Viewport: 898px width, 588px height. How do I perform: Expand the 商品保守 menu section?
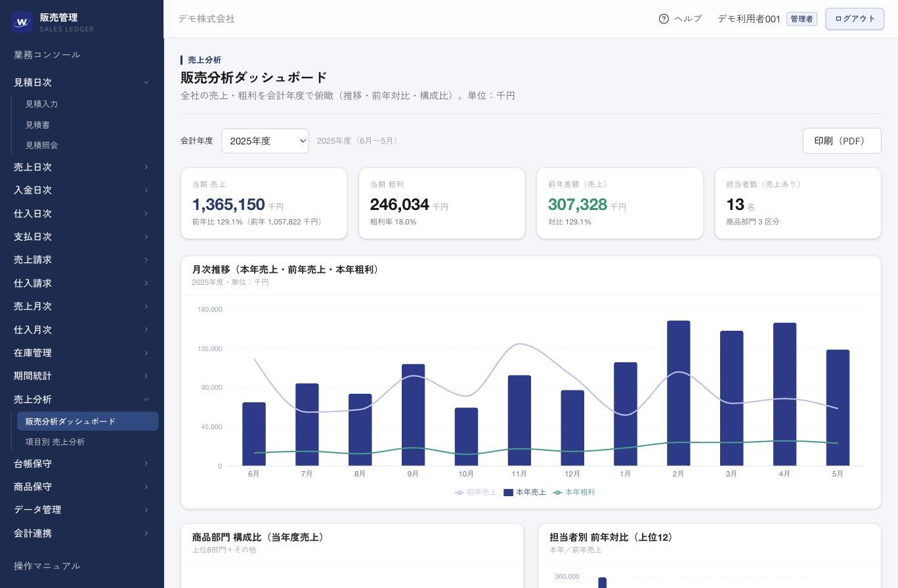pos(82,487)
